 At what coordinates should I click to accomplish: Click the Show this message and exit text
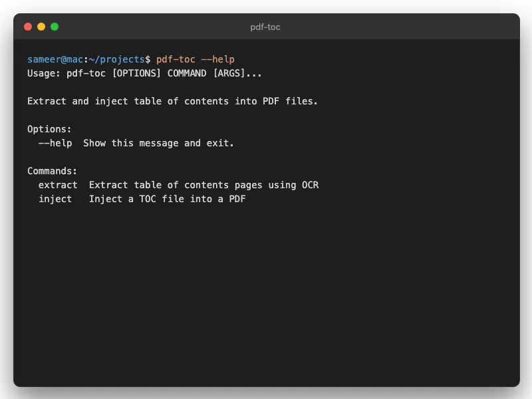(x=160, y=143)
